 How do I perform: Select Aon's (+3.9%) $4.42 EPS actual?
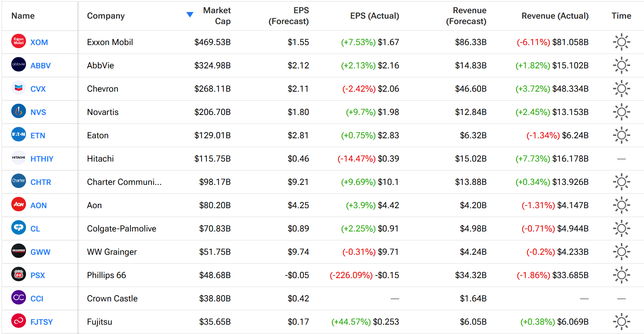coord(373,205)
